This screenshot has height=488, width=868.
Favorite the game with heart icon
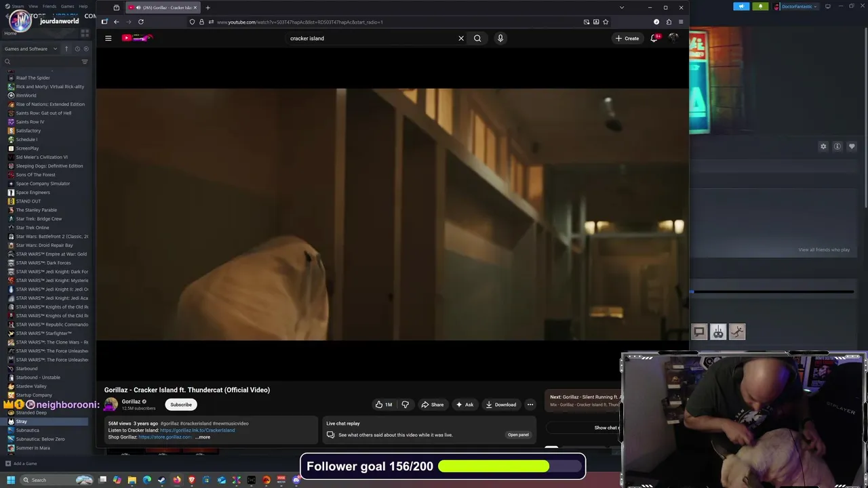(x=852, y=146)
